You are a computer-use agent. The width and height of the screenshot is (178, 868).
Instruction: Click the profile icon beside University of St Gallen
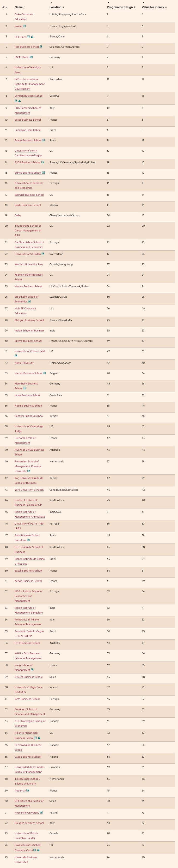pyautogui.click(x=43, y=254)
